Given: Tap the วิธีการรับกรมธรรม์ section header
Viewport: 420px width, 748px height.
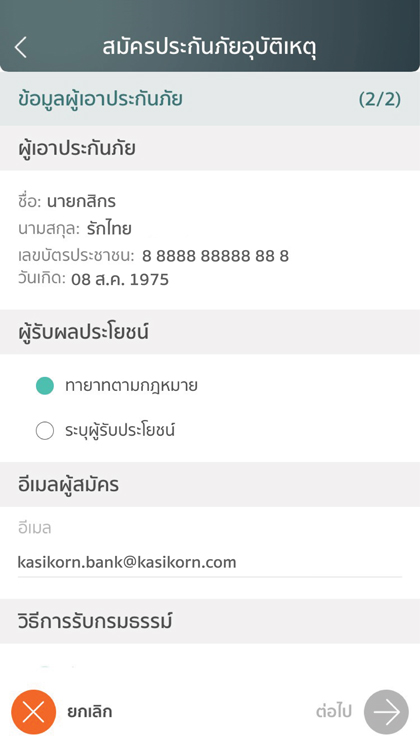Looking at the screenshot, I should click(x=95, y=621).
